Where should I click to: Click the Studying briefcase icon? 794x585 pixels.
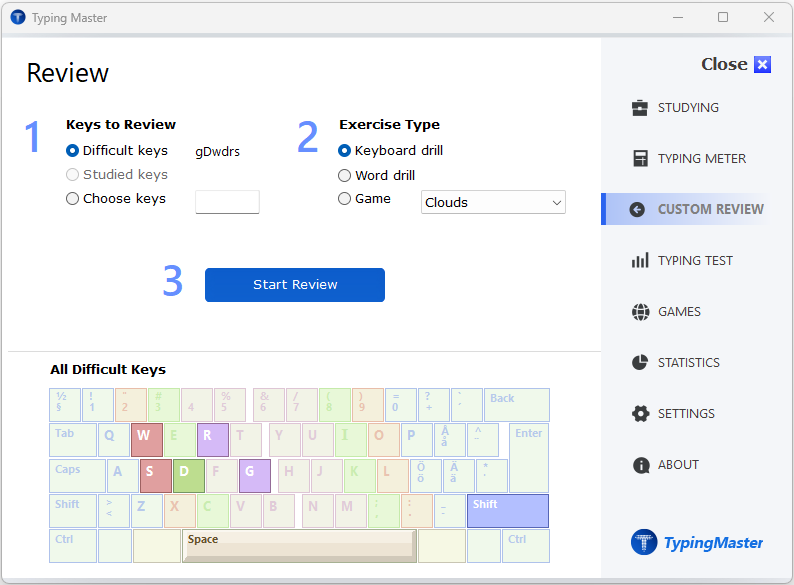click(640, 108)
